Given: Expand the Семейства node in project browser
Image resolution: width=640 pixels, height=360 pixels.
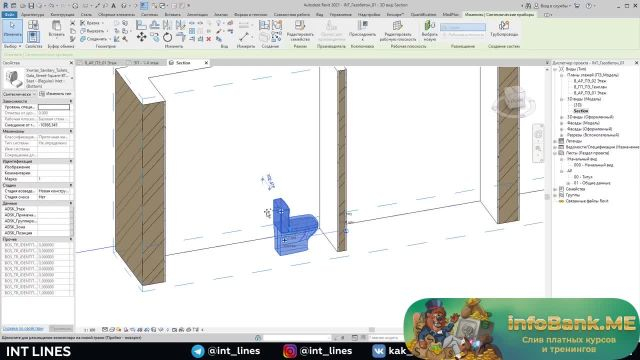Looking at the screenshot, I should click(555, 189).
